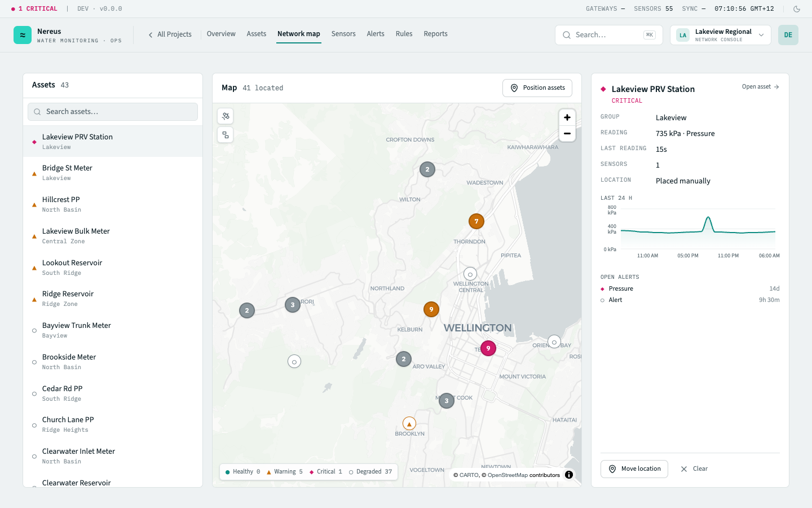Image resolution: width=812 pixels, height=508 pixels.
Task: Open the Alert entry from 9h 30m
Action: click(x=690, y=300)
